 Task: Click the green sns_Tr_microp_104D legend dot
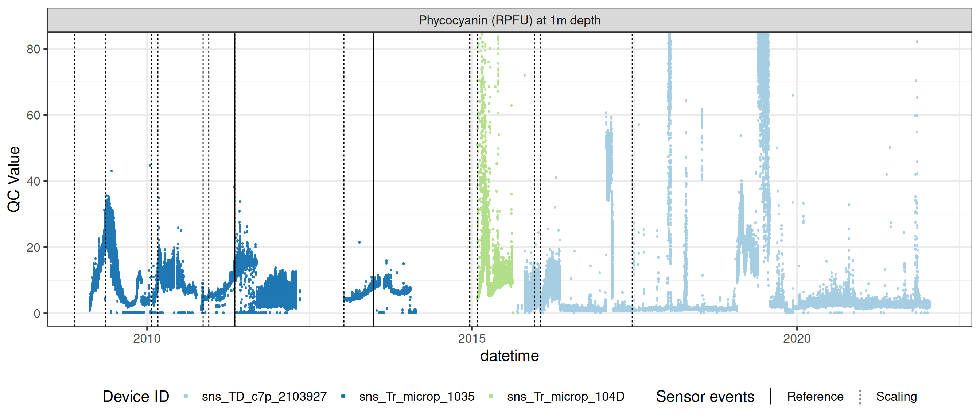[x=491, y=396]
